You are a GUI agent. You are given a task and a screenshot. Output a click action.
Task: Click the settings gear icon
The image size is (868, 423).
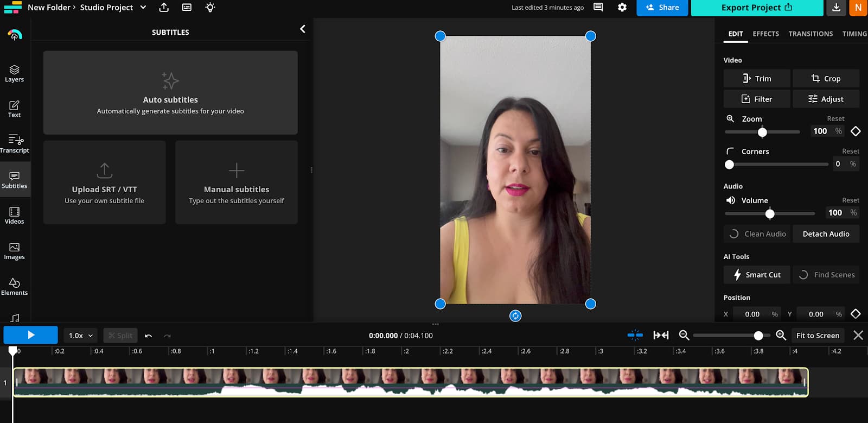(622, 8)
